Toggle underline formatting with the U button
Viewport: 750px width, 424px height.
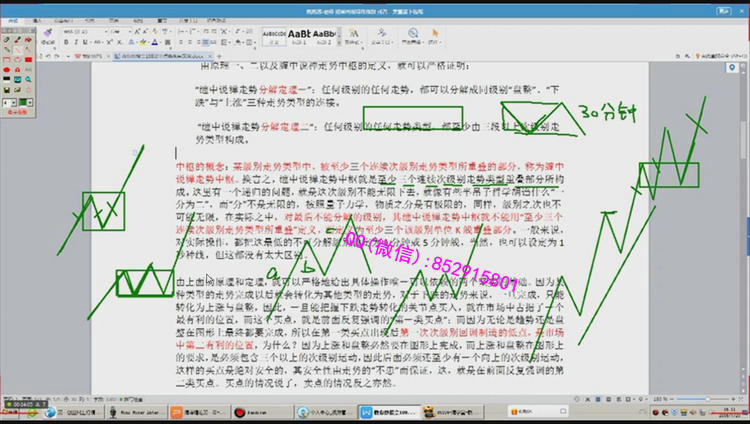(86, 43)
